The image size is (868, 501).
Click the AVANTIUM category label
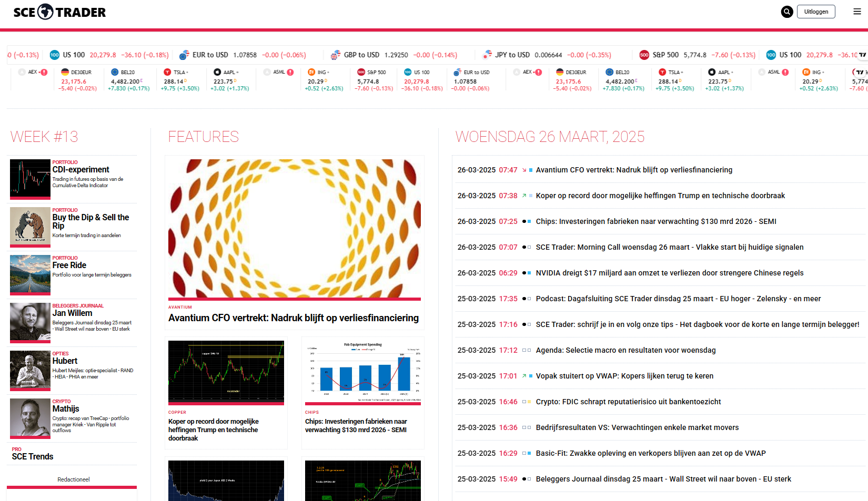(180, 307)
